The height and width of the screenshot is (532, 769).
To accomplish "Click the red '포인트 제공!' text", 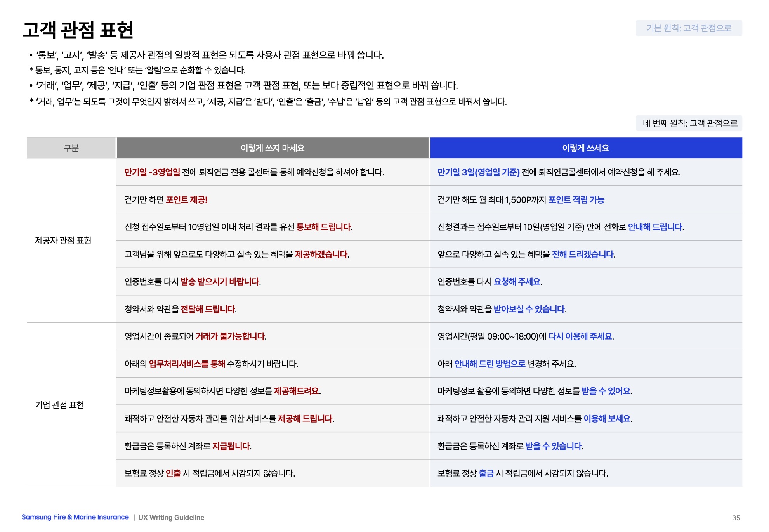I will pos(186,200).
